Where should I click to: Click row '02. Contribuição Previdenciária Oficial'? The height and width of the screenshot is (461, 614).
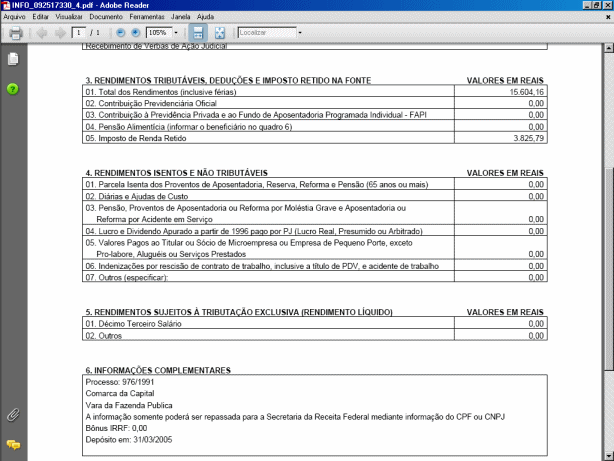point(315,103)
